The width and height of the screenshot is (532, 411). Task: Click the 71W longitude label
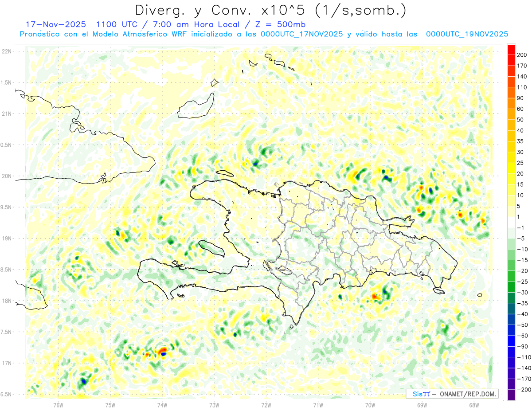pos(318,405)
